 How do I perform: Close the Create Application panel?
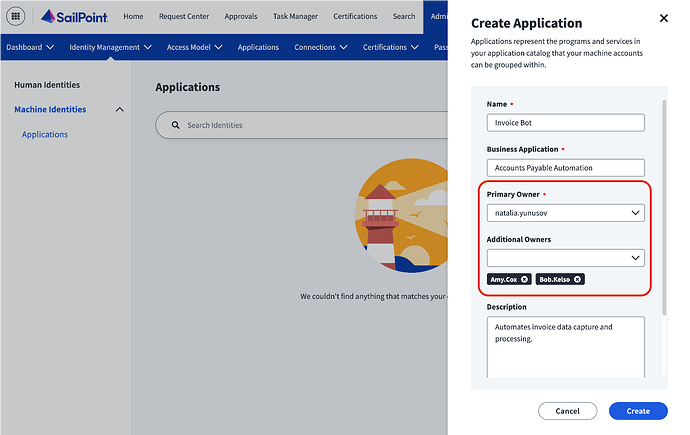point(664,18)
